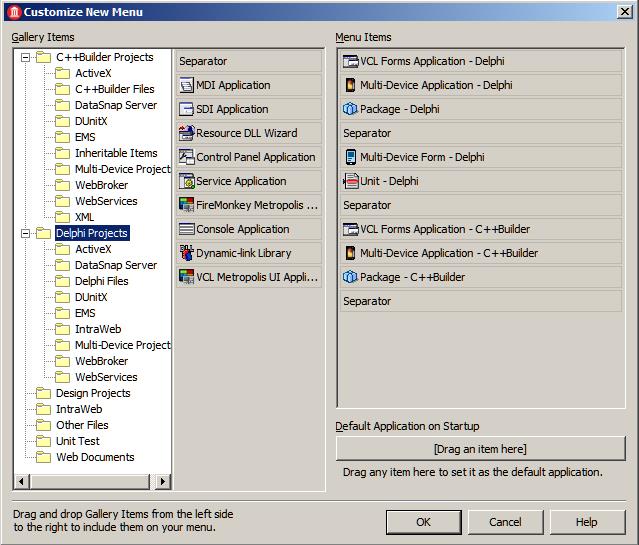Click the Console Application icon

click(187, 229)
